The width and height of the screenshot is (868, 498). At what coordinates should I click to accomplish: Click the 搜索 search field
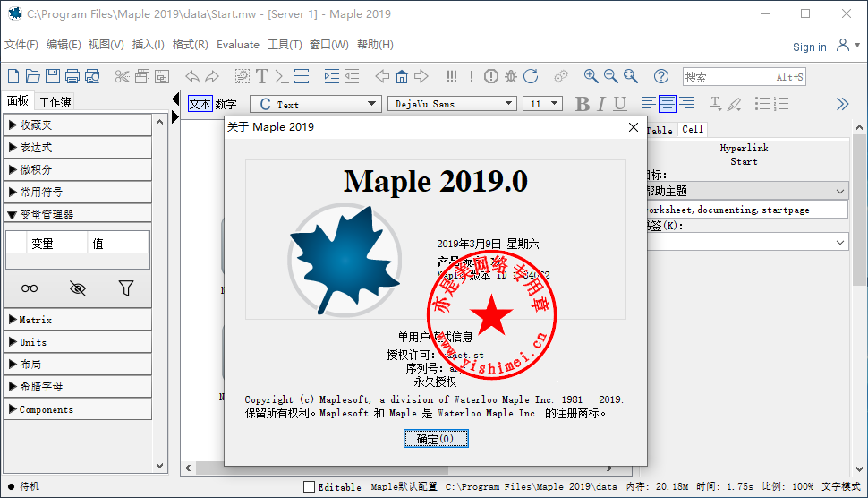pos(744,77)
